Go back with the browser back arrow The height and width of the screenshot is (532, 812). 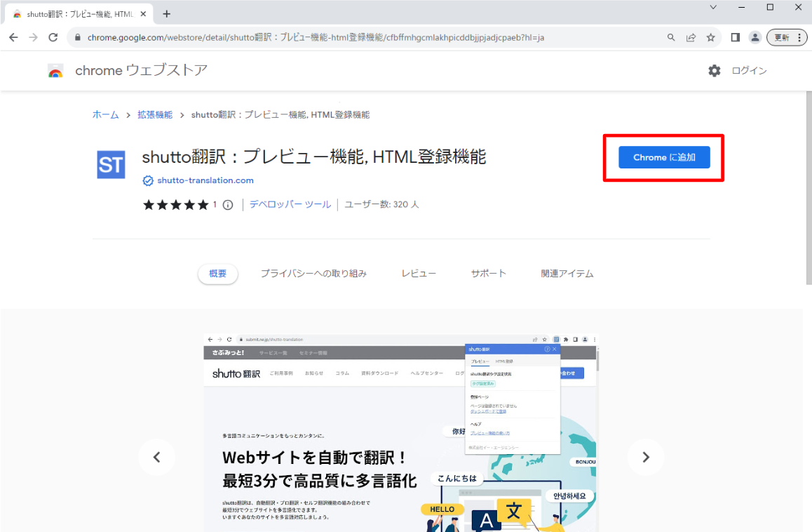[x=13, y=37]
